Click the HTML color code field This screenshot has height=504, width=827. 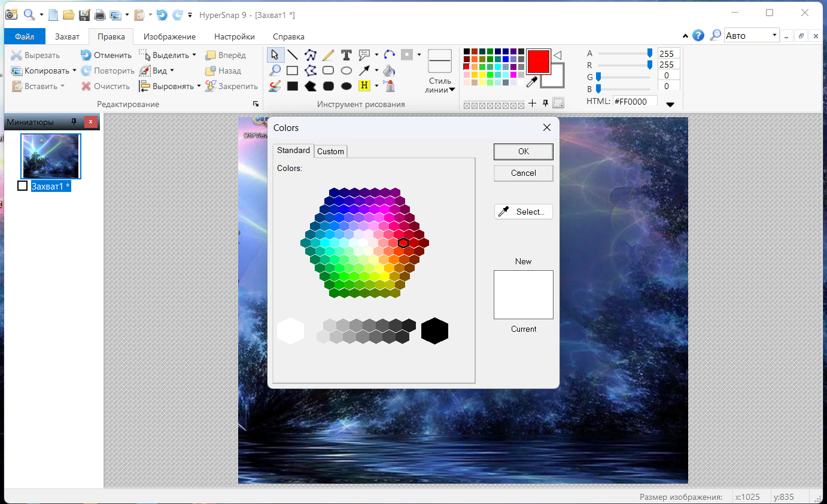(x=634, y=102)
